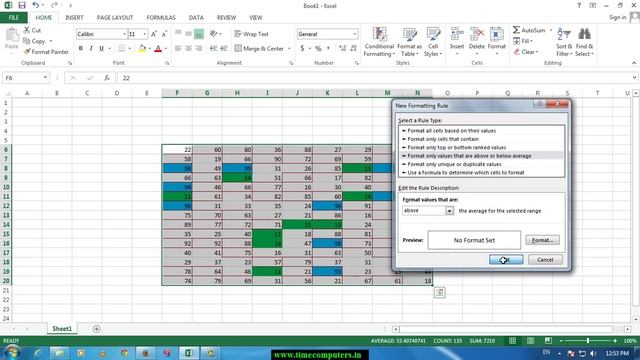This screenshot has width=640, height=360.
Task: Toggle Italic formatting
Action: pyautogui.click(x=91, y=48)
